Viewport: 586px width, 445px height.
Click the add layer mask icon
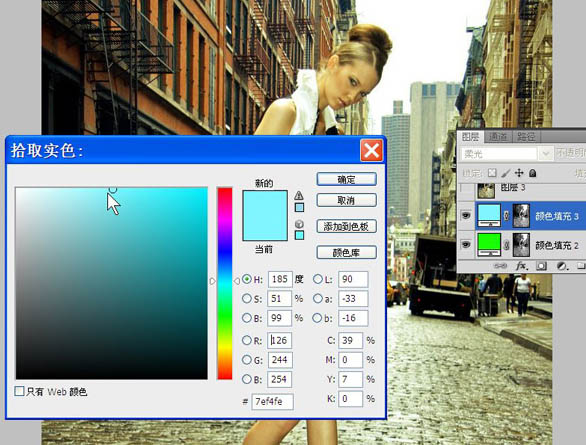[541, 266]
